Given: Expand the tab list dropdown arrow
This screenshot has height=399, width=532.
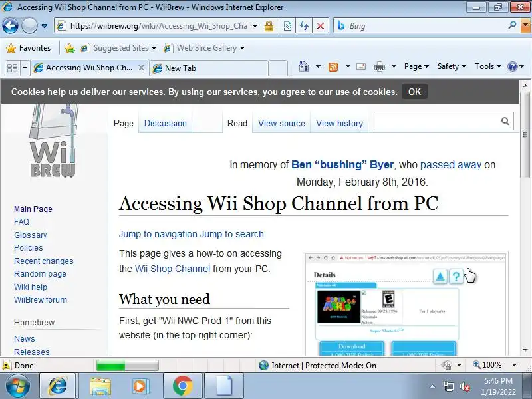Looking at the screenshot, I should [25, 68].
